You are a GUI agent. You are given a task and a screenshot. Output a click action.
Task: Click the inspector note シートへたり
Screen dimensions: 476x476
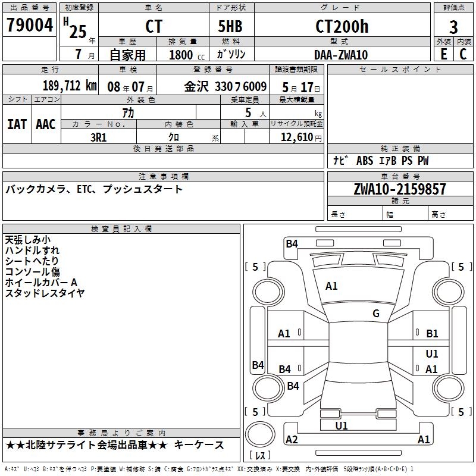point(32,261)
